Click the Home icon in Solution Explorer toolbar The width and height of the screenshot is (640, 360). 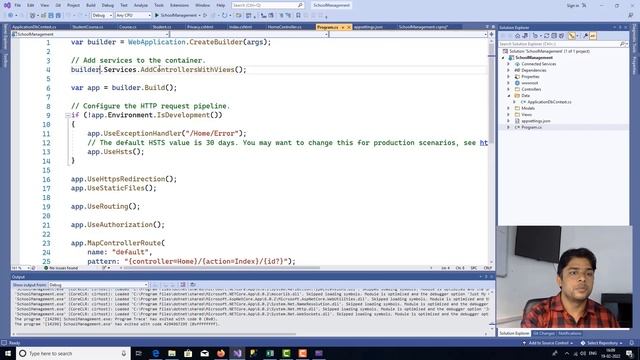[517, 36]
